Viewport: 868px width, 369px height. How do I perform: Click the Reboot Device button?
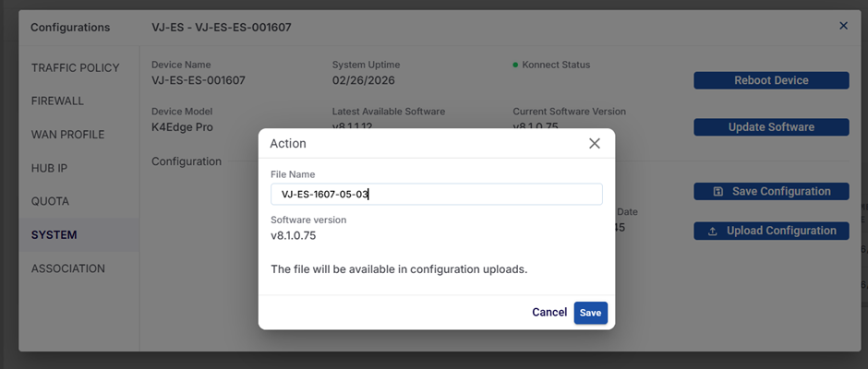click(771, 80)
